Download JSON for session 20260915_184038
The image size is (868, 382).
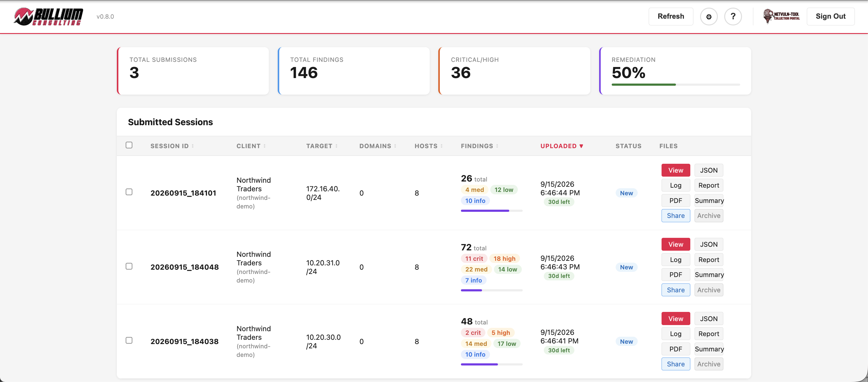coord(709,319)
